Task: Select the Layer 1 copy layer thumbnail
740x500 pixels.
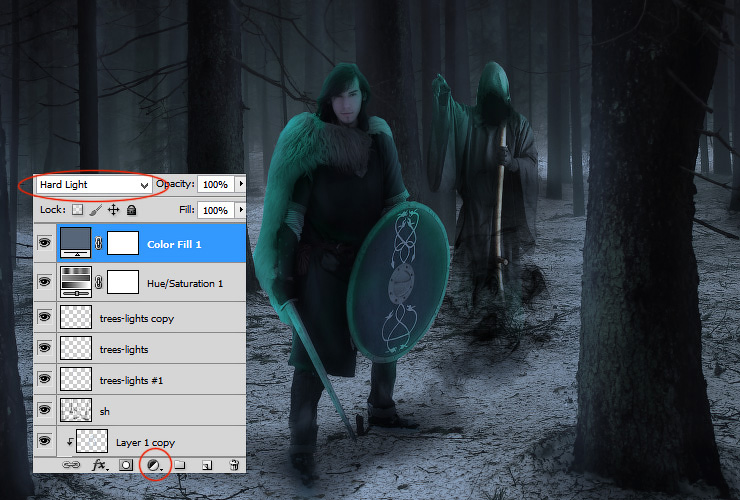Action: pos(92,441)
